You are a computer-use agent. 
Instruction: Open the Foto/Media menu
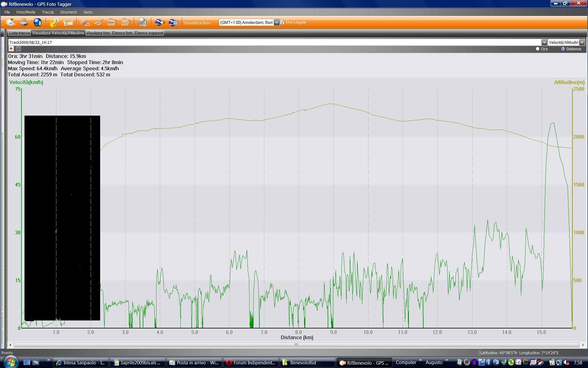26,12
